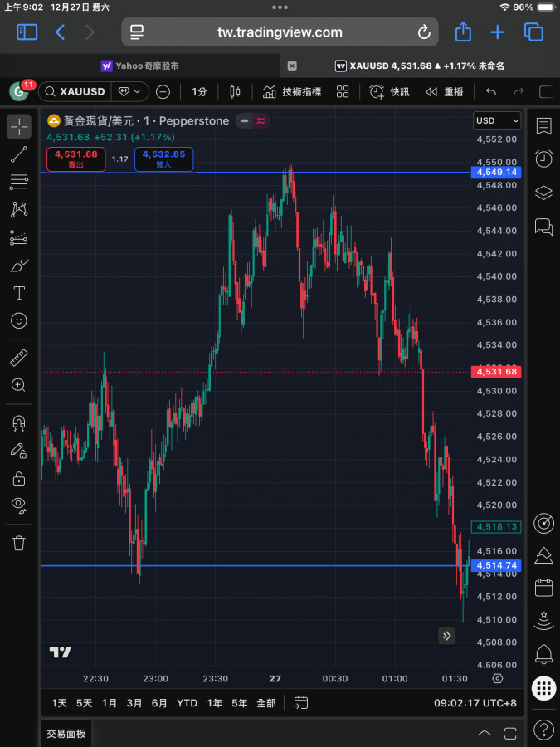The height and width of the screenshot is (747, 560).
Task: Create an alert with 快訊
Action: coord(390,91)
